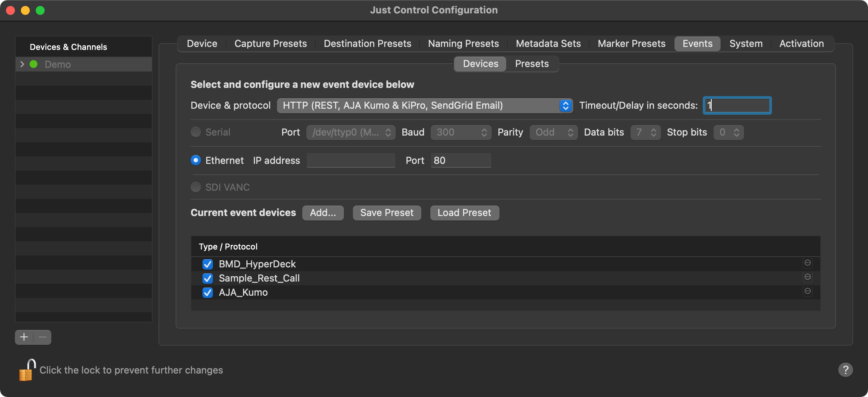The width and height of the screenshot is (868, 397).
Task: Open options icon for Sample_Rest_Call row
Action: [807, 277]
